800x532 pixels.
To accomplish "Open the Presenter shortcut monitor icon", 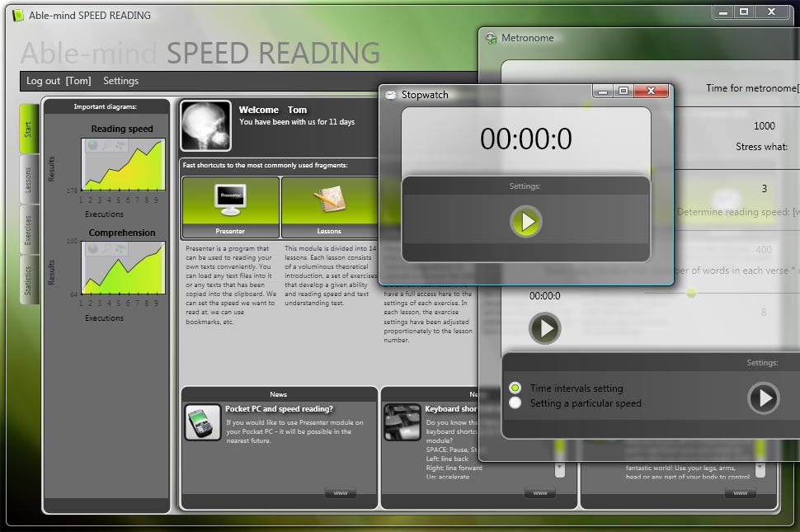I will pos(230,200).
